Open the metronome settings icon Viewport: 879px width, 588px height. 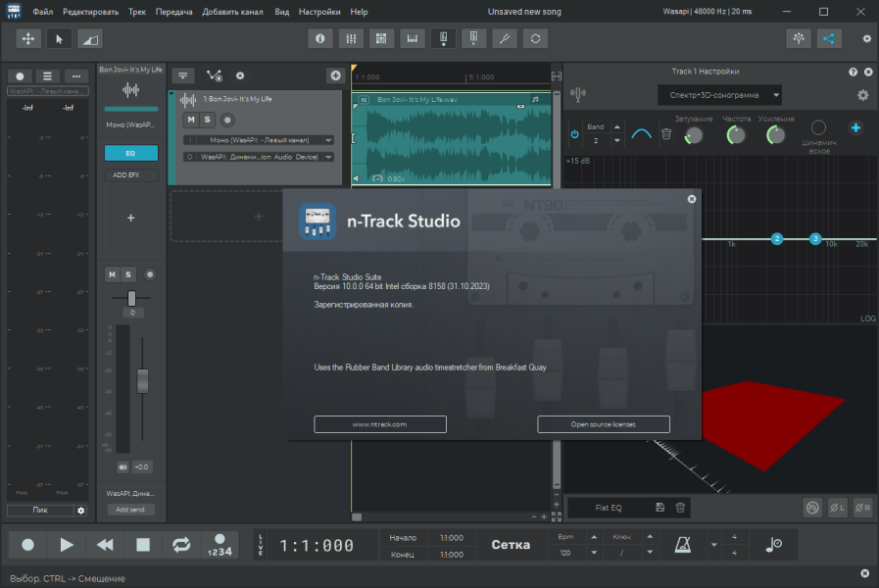pos(682,544)
